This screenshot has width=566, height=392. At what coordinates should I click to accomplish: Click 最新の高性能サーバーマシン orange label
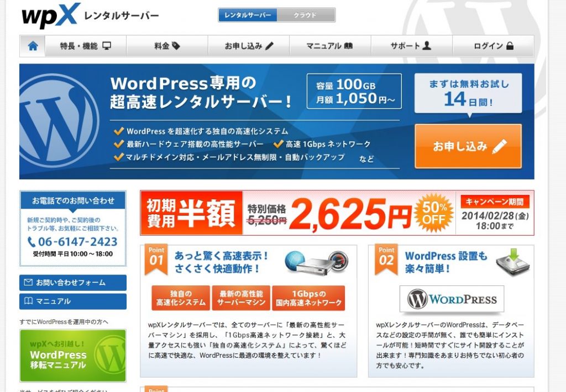(x=241, y=298)
